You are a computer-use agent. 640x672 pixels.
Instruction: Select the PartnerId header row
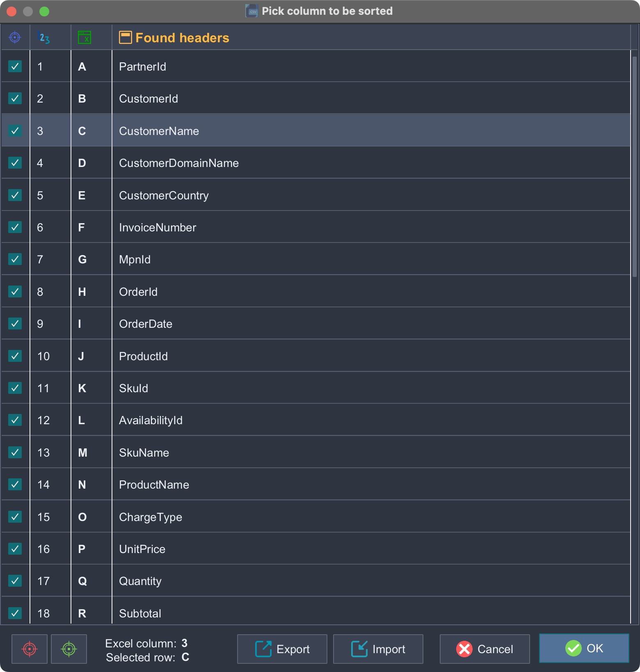point(316,66)
